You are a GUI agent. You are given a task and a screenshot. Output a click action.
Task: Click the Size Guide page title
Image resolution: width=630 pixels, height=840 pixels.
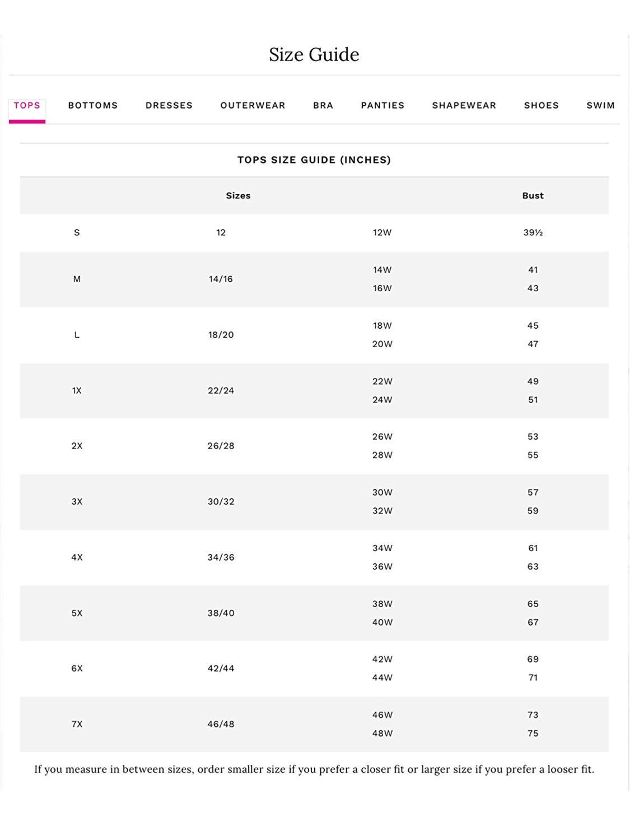[315, 54]
